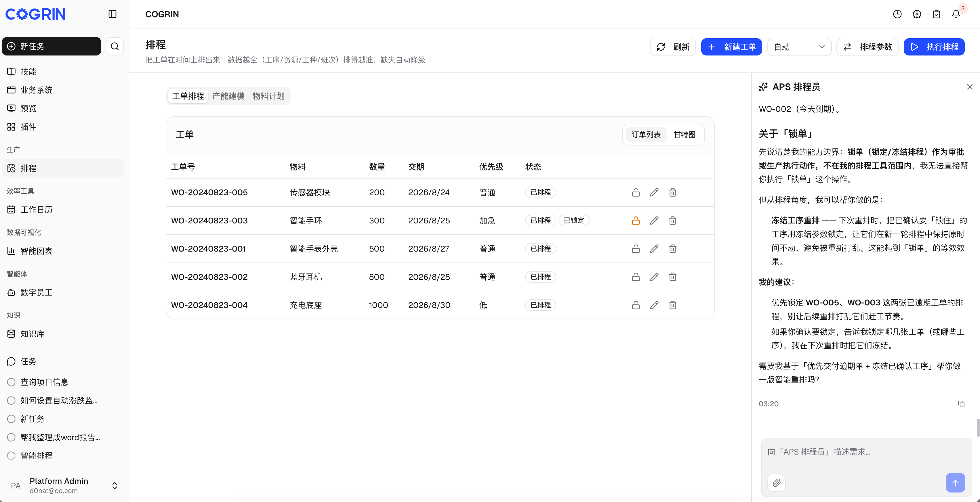980x502 pixels.
Task: Close the APS 排程员 panel
Action: (970, 87)
